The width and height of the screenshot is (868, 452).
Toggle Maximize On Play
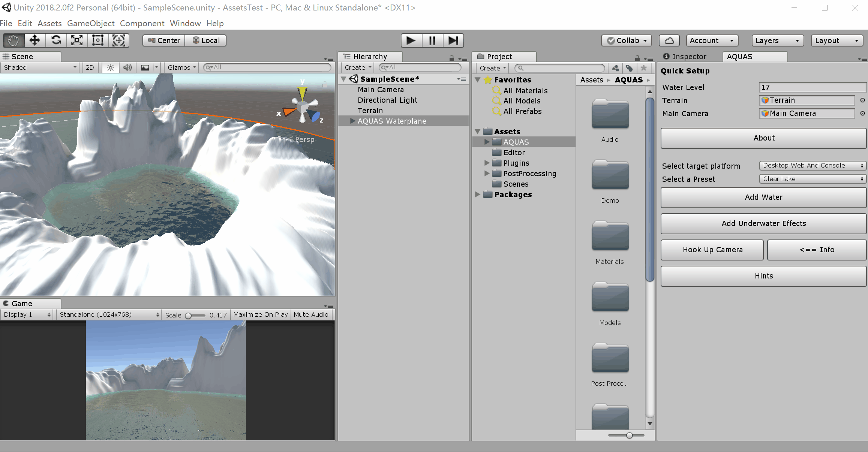(x=261, y=314)
